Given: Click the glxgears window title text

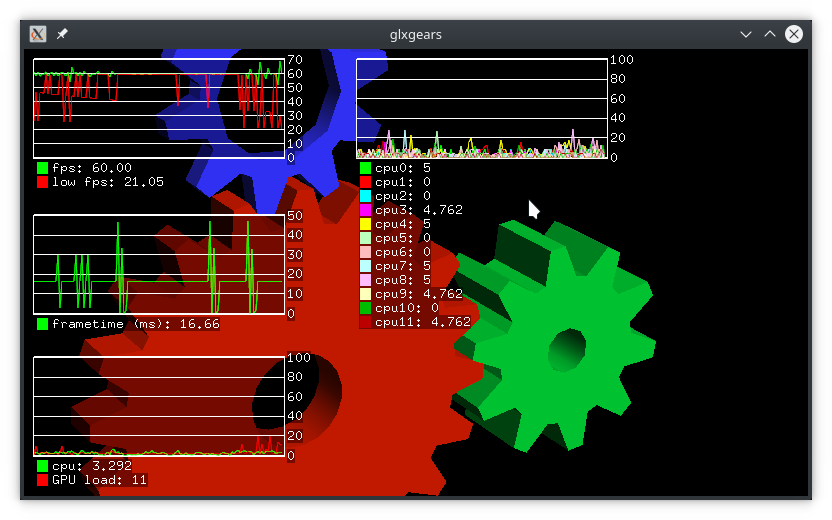Looking at the screenshot, I should point(415,34).
